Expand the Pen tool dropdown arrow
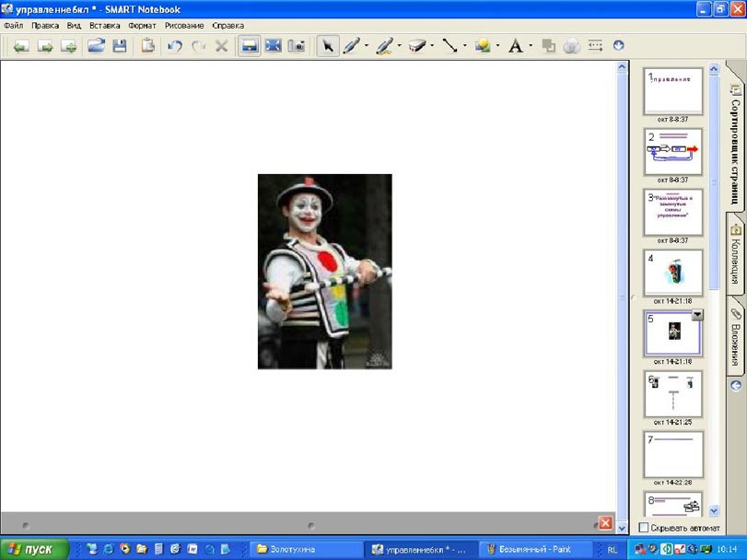 [x=367, y=46]
